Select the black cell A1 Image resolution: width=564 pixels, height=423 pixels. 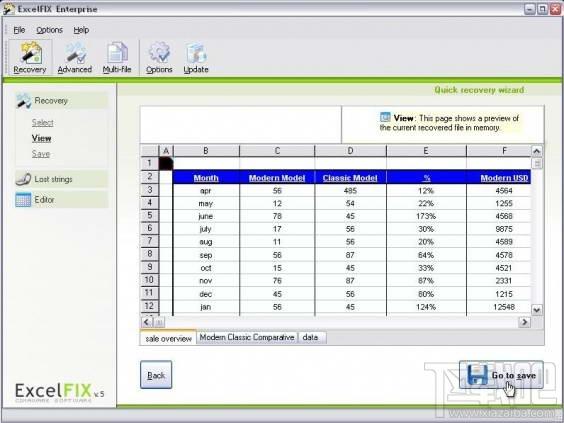(166, 163)
